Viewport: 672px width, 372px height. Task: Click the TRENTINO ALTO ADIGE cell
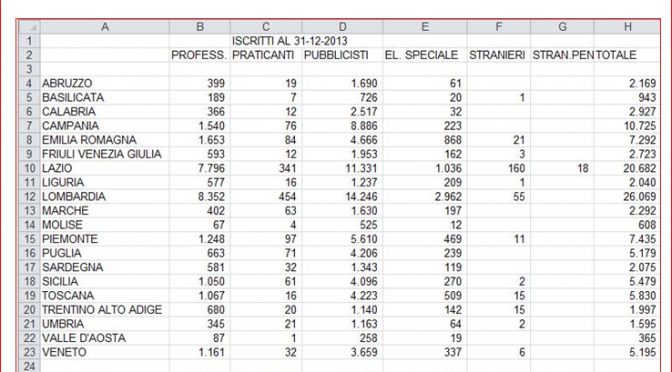click(x=105, y=309)
